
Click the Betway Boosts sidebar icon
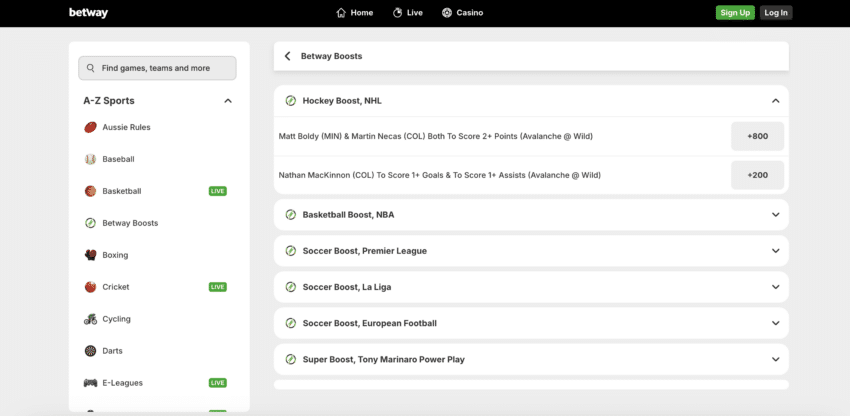pyautogui.click(x=91, y=223)
